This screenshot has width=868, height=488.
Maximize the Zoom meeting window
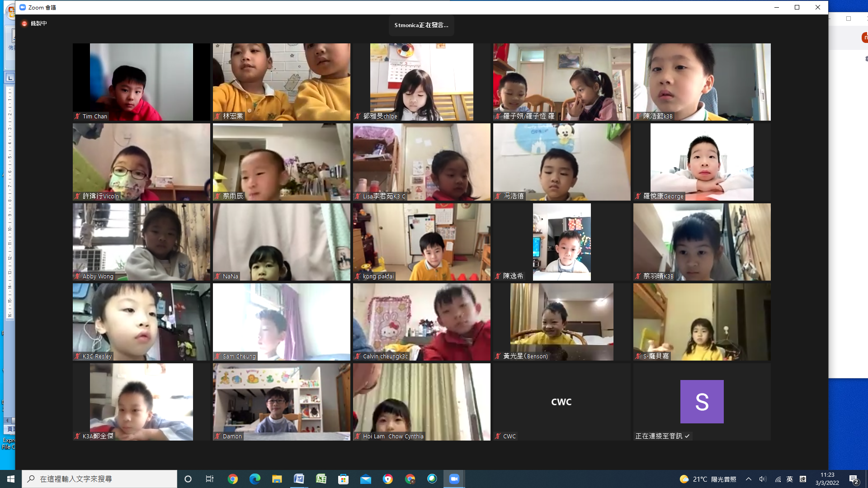click(x=797, y=7)
